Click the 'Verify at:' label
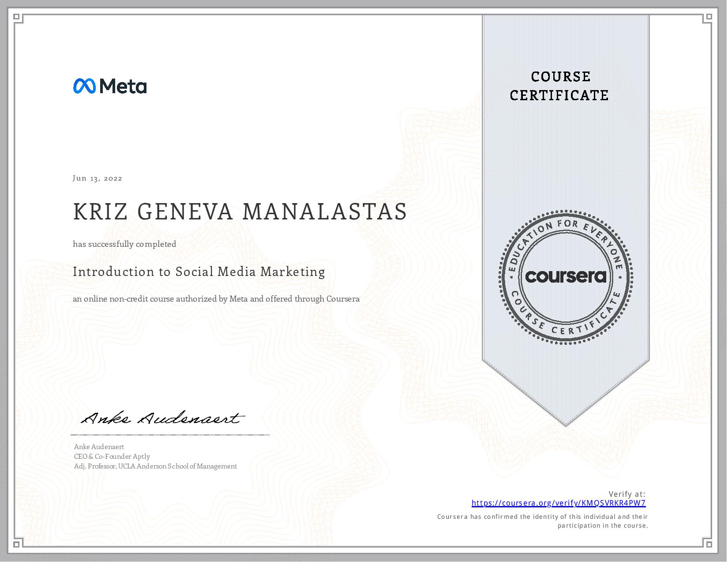The height and width of the screenshot is (563, 728). 627,494
